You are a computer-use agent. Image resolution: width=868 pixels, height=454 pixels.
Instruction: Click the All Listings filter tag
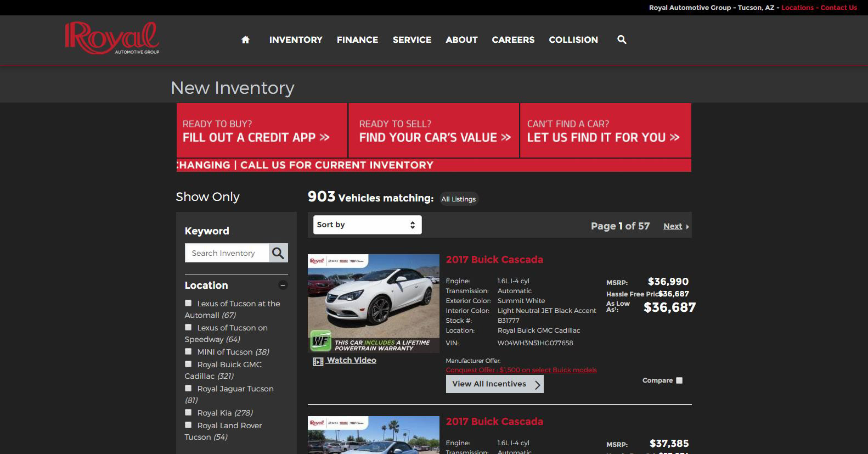(x=459, y=199)
